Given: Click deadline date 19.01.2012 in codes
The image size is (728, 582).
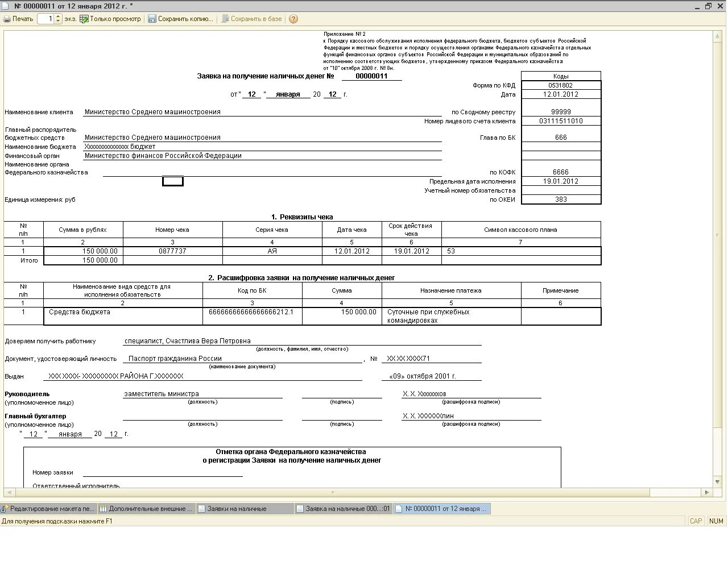Looking at the screenshot, I should pyautogui.click(x=561, y=181).
